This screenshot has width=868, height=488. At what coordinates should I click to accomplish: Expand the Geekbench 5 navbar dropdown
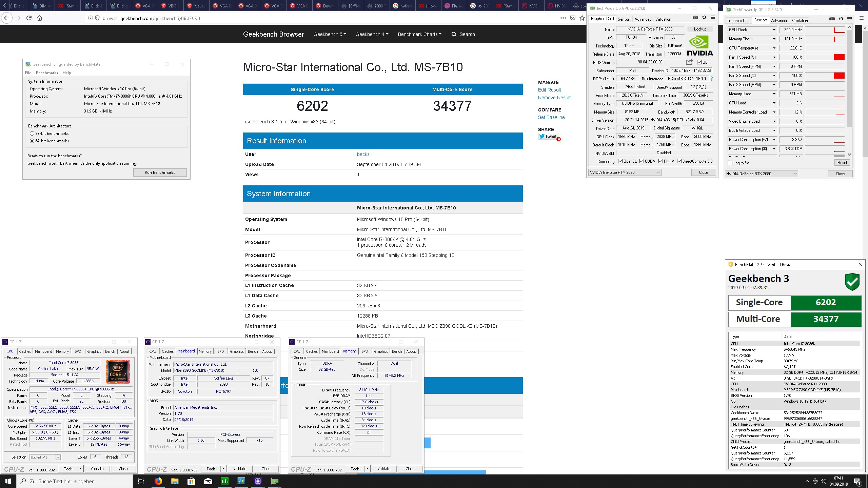330,34
